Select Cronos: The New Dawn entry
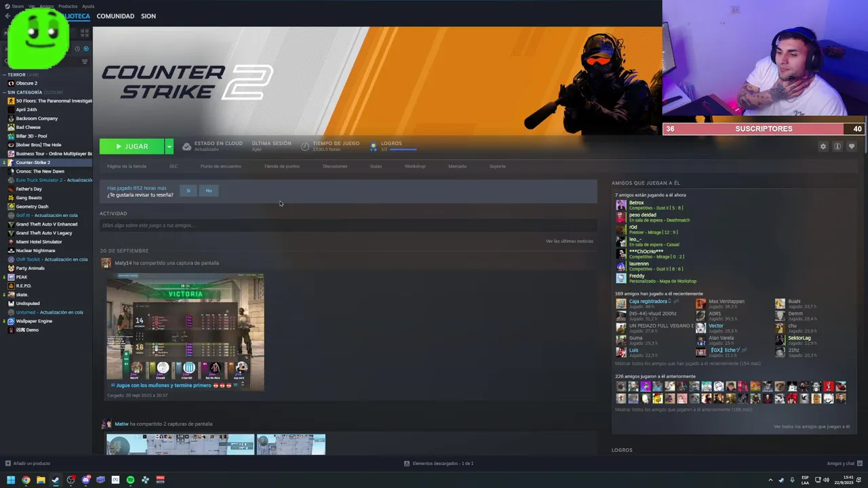This screenshot has height=488, width=868. pyautogui.click(x=40, y=171)
